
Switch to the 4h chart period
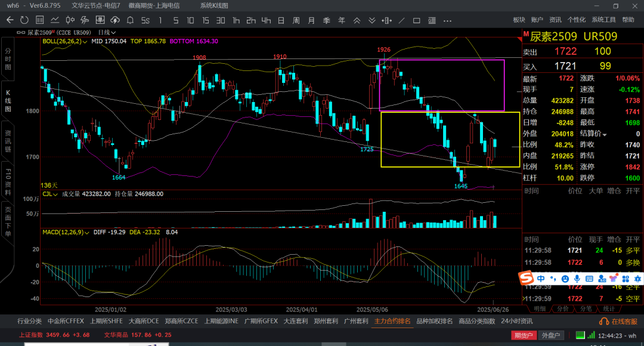click(266, 20)
